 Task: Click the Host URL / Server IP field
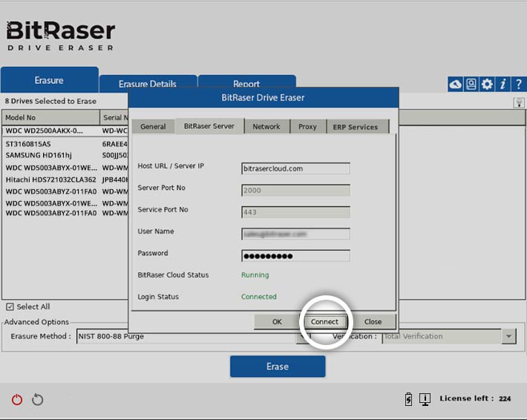[x=295, y=168]
